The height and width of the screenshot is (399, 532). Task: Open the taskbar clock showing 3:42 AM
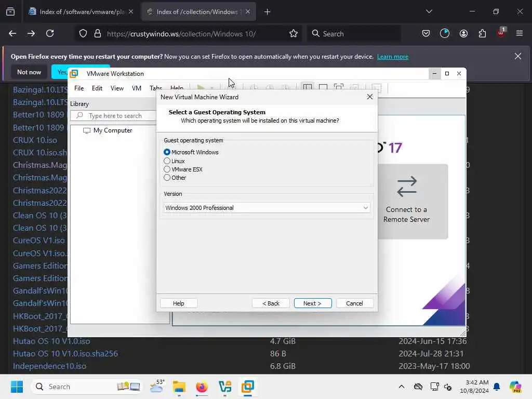tap(474, 387)
